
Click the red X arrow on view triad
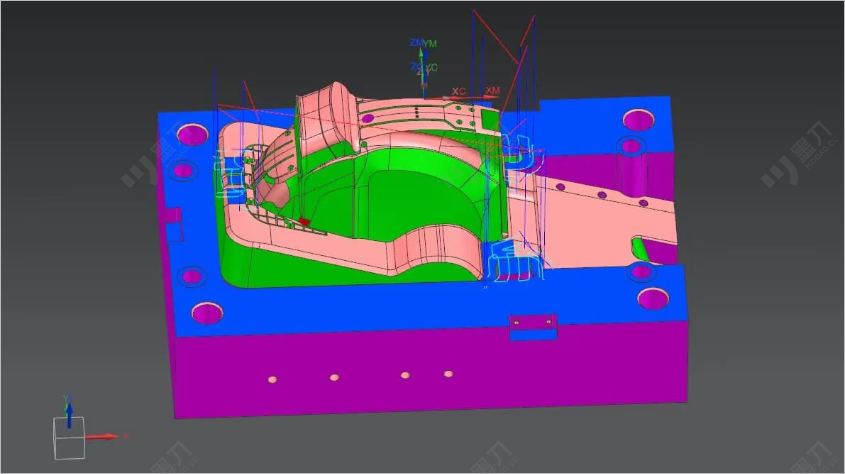point(102,436)
